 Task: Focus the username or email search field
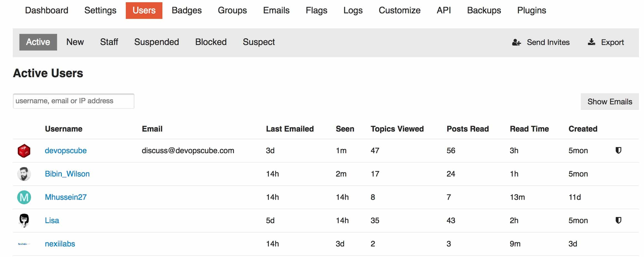[x=73, y=101]
